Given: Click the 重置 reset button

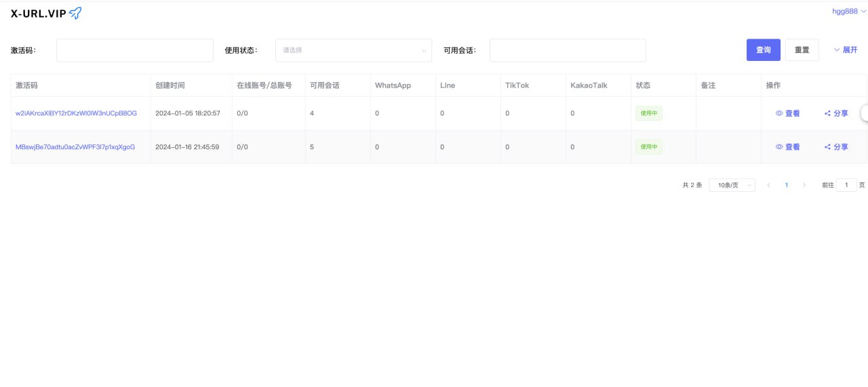Looking at the screenshot, I should 802,50.
